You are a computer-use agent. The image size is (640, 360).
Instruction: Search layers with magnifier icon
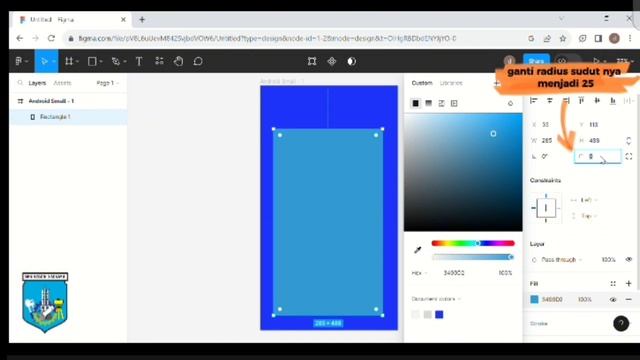tap(20, 83)
